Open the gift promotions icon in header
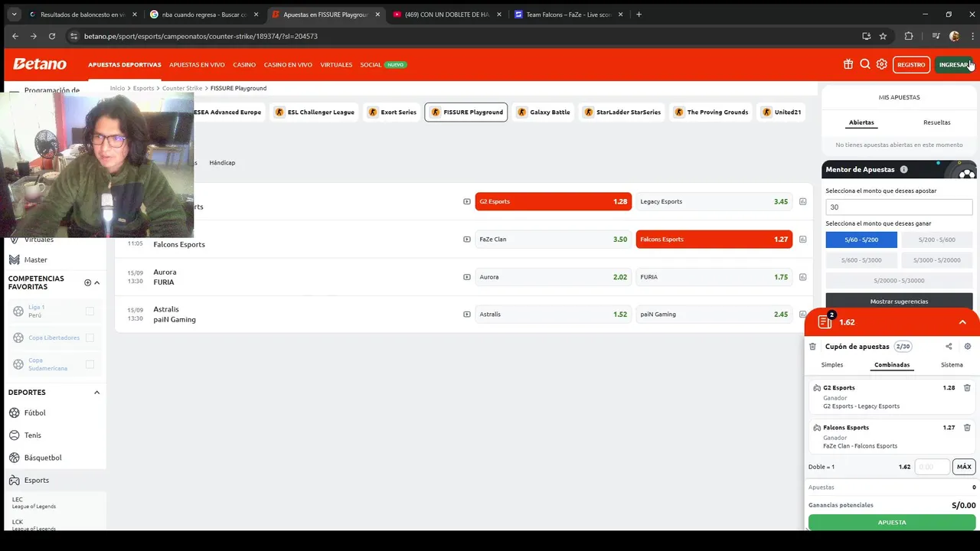 tap(848, 64)
